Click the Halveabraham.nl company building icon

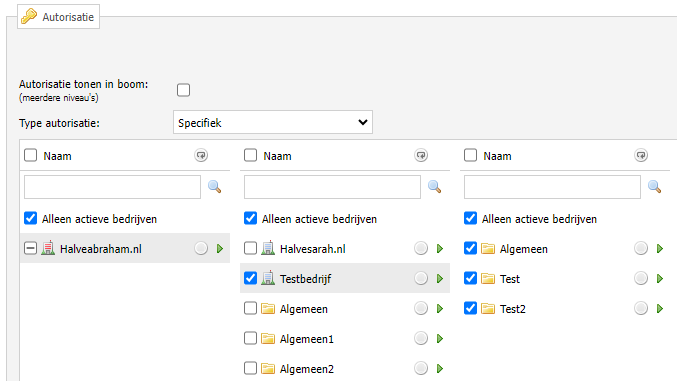(x=48, y=248)
